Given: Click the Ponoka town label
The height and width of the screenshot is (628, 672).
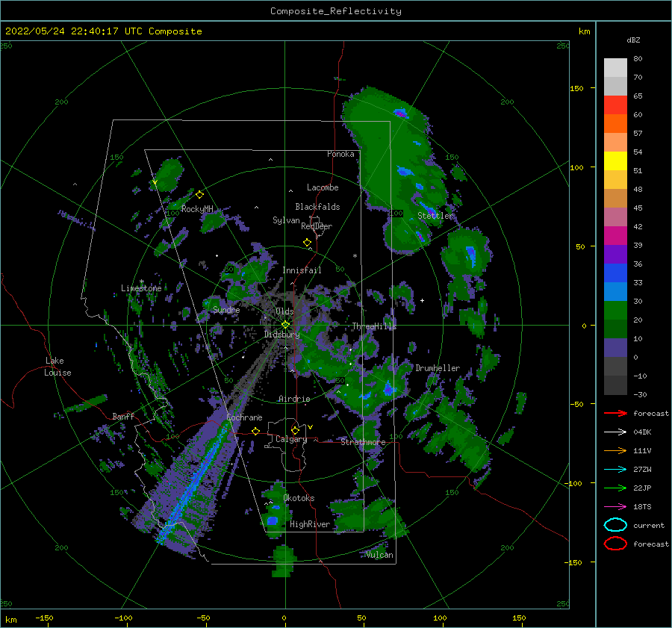Looking at the screenshot, I should pyautogui.click(x=340, y=154).
